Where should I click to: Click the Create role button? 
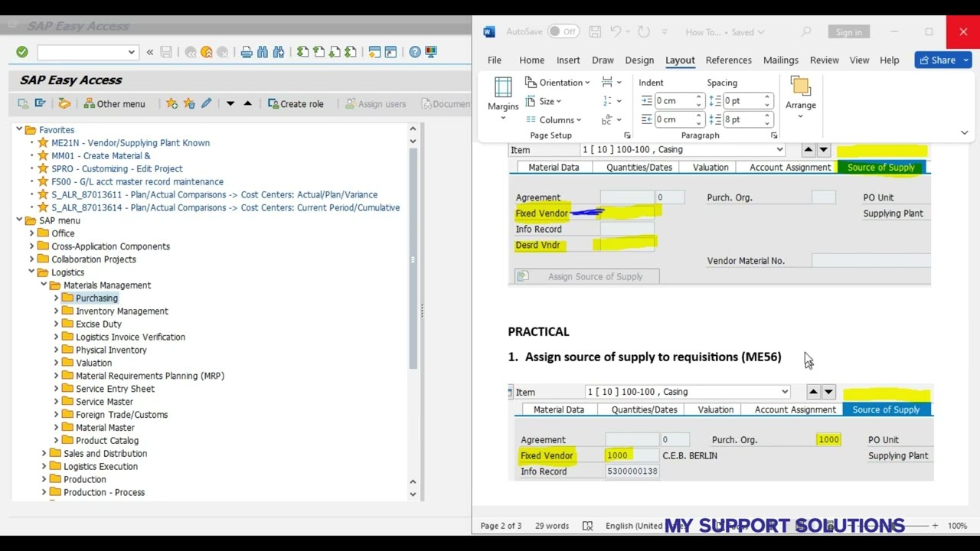coord(296,103)
